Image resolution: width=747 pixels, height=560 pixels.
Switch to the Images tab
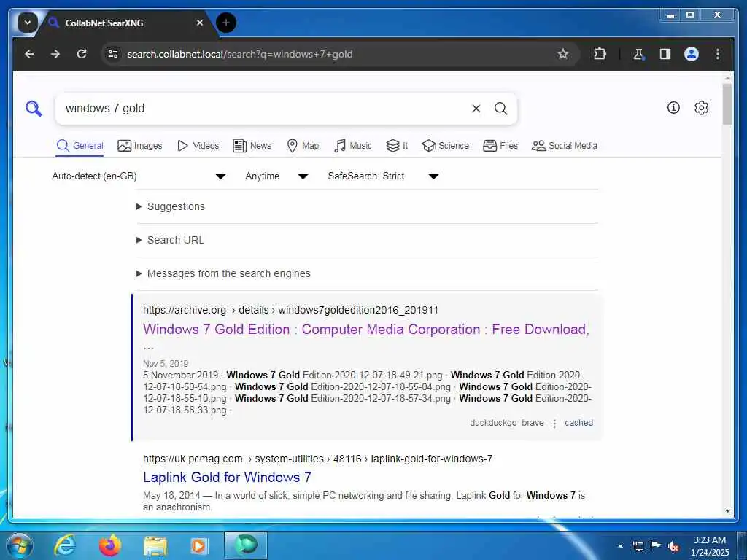[140, 146]
